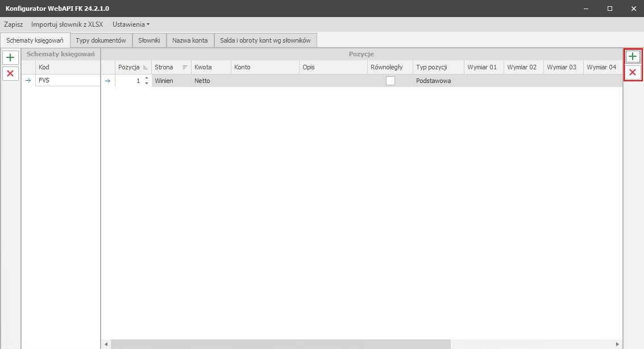Image resolution: width=644 pixels, height=349 pixels.
Task: Tick the Równoległy checkbox in row one
Action: (390, 81)
